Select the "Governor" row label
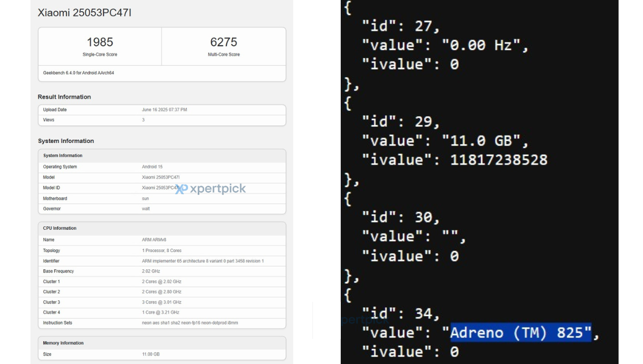 52,209
